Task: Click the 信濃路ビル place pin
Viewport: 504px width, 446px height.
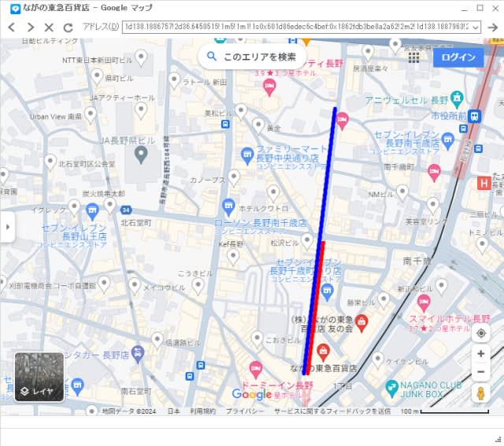Action: click(157, 341)
